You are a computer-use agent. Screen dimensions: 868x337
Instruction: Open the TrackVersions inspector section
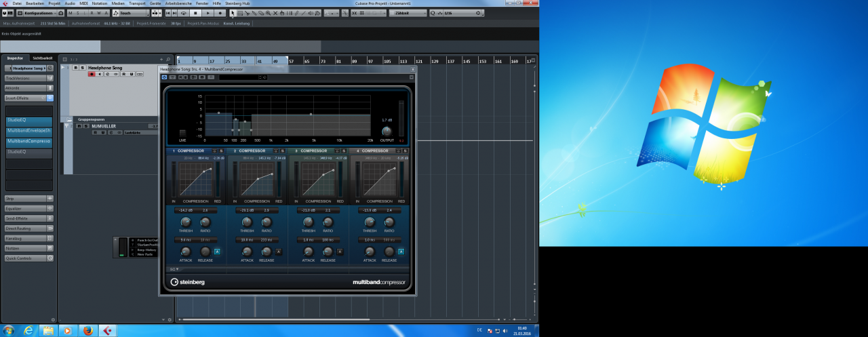click(x=29, y=78)
